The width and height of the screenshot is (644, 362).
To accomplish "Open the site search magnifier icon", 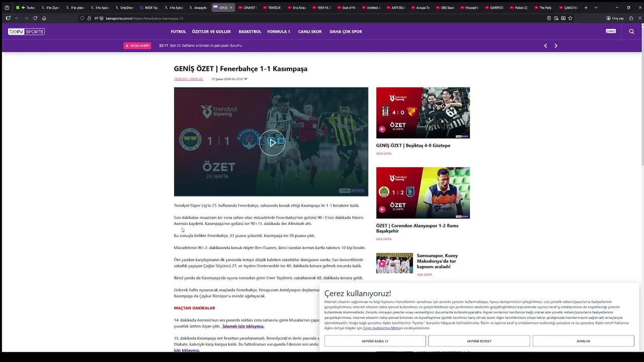I will (x=631, y=31).
